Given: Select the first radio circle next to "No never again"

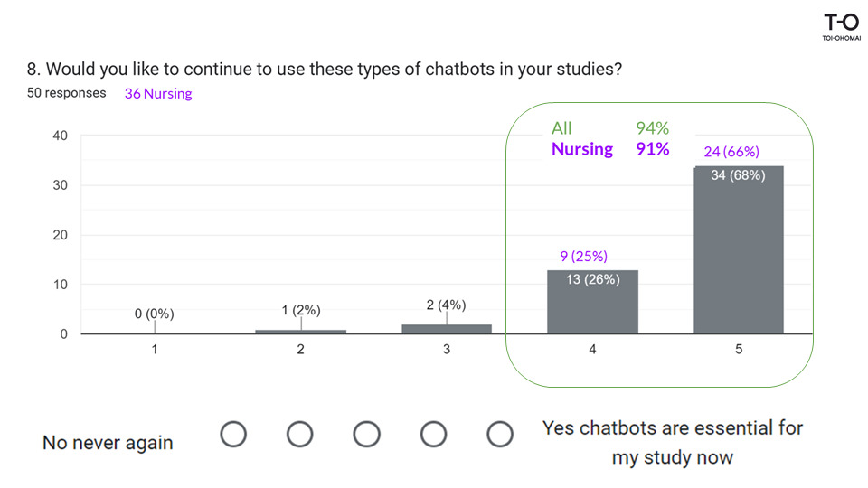Looking at the screenshot, I should 233,435.
